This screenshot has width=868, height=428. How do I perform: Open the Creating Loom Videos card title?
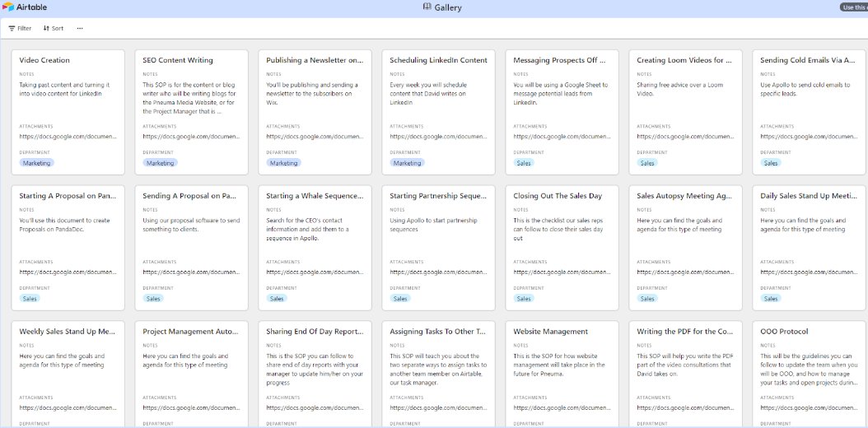pos(684,60)
